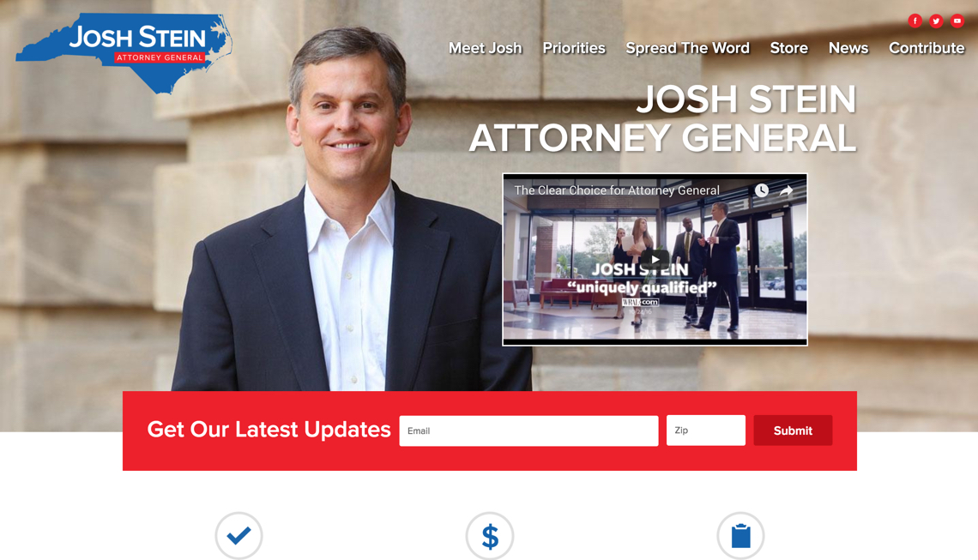
Task: Click the clipboard circle icon
Action: point(740,536)
